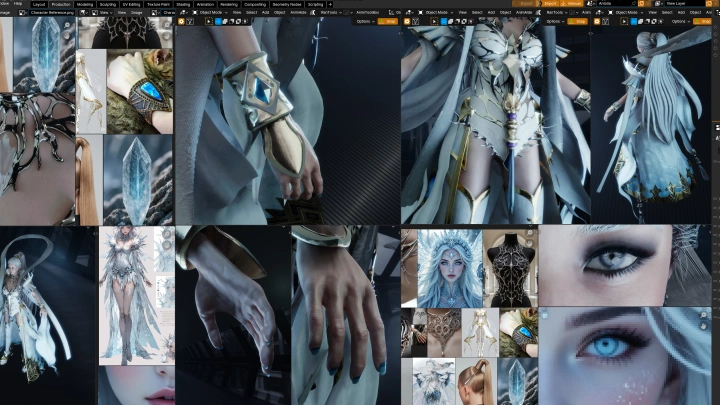Click the ice queen portrait reference image

coord(450,269)
